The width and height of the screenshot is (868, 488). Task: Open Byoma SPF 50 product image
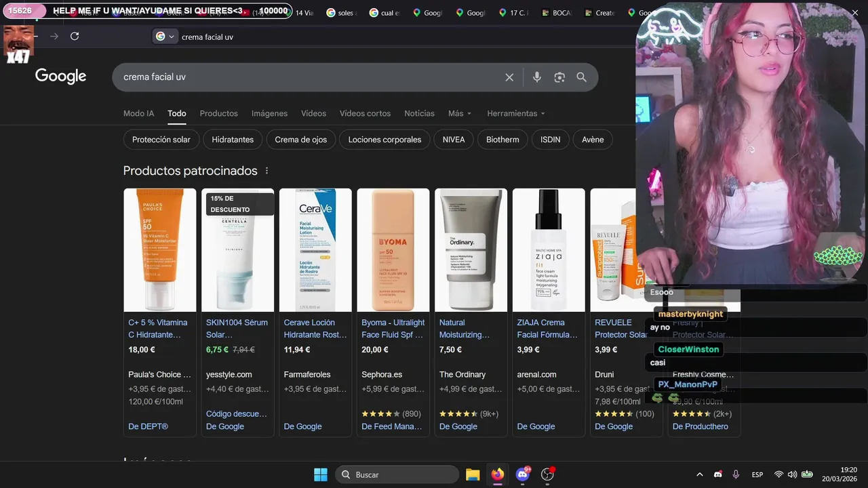(393, 250)
